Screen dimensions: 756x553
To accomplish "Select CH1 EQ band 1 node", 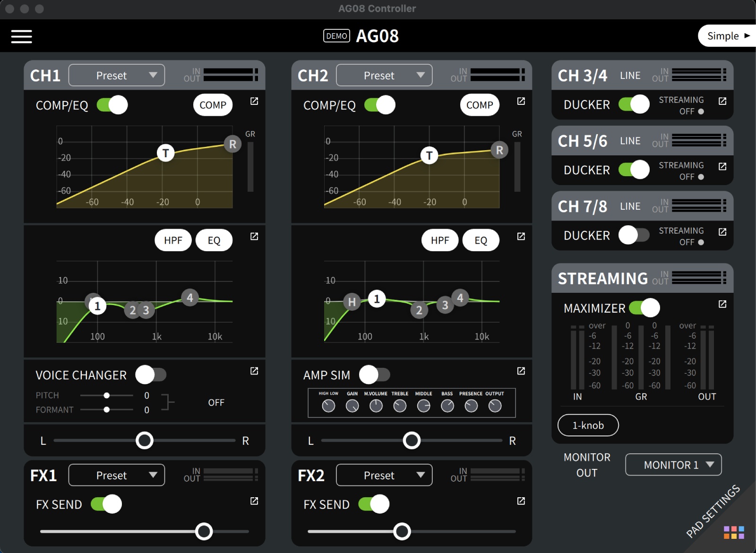I will coord(97,306).
